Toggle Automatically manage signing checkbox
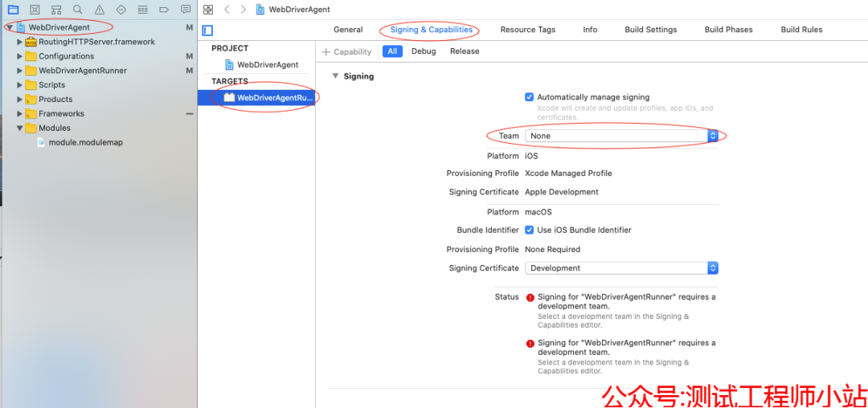Viewport: 868px width, 408px height. [x=529, y=96]
